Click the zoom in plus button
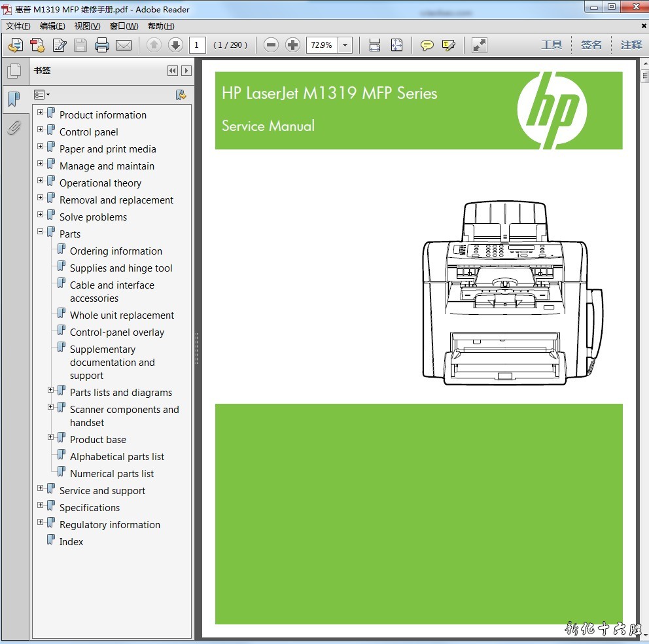 click(293, 45)
